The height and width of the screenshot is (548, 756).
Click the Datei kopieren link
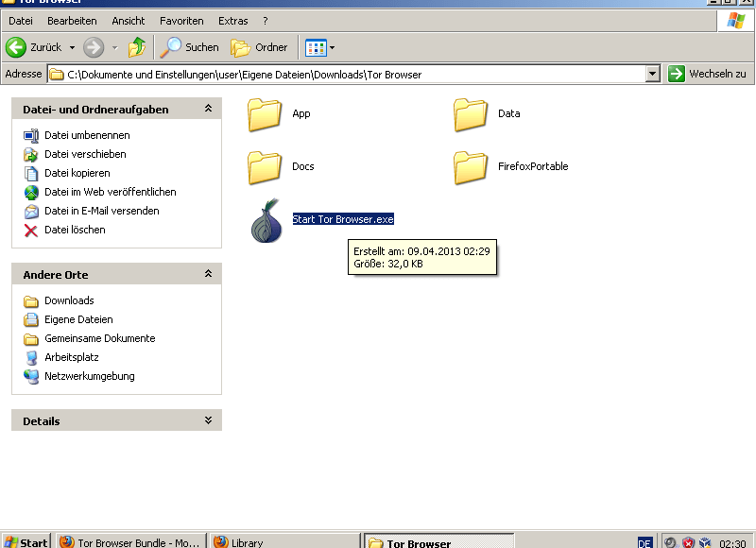click(77, 173)
